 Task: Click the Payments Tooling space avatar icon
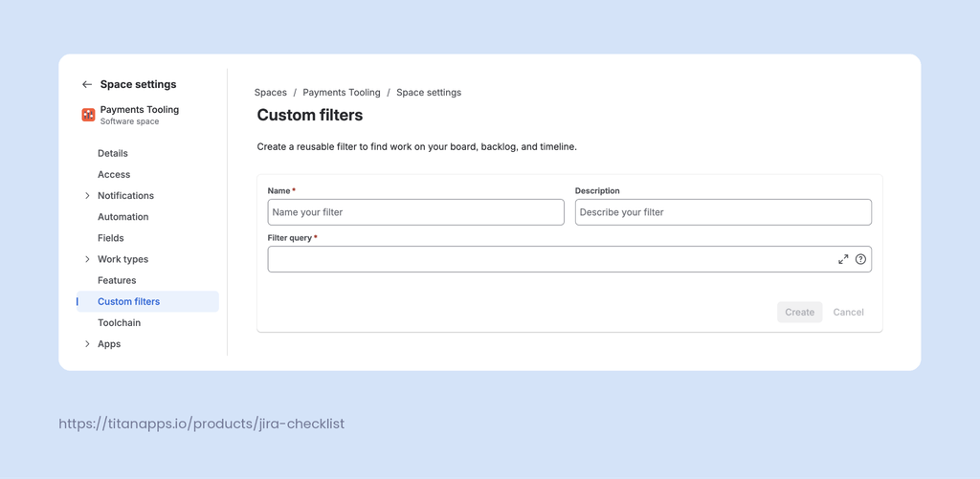click(88, 115)
